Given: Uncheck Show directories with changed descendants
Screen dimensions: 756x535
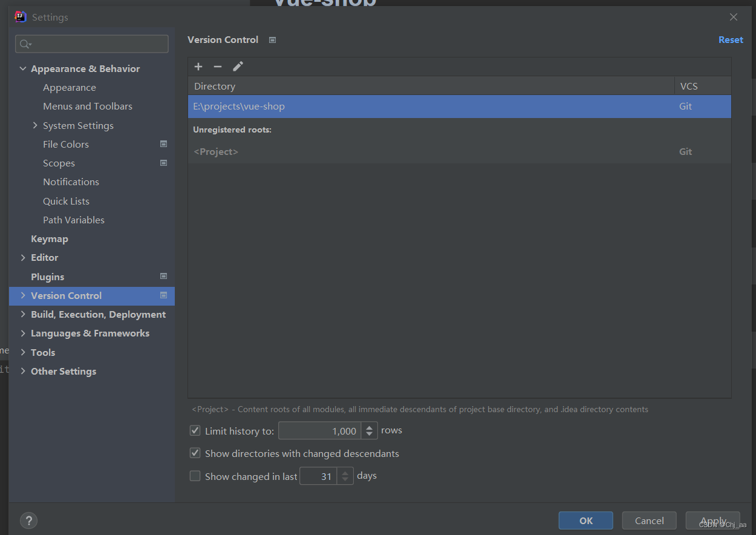Looking at the screenshot, I should point(195,453).
